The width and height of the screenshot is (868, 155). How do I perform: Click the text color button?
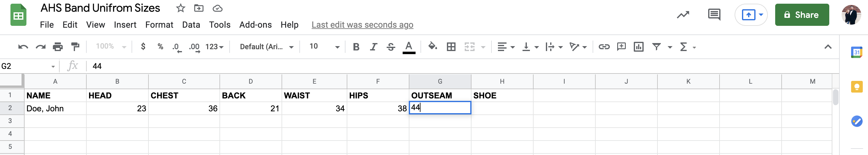coord(409,46)
